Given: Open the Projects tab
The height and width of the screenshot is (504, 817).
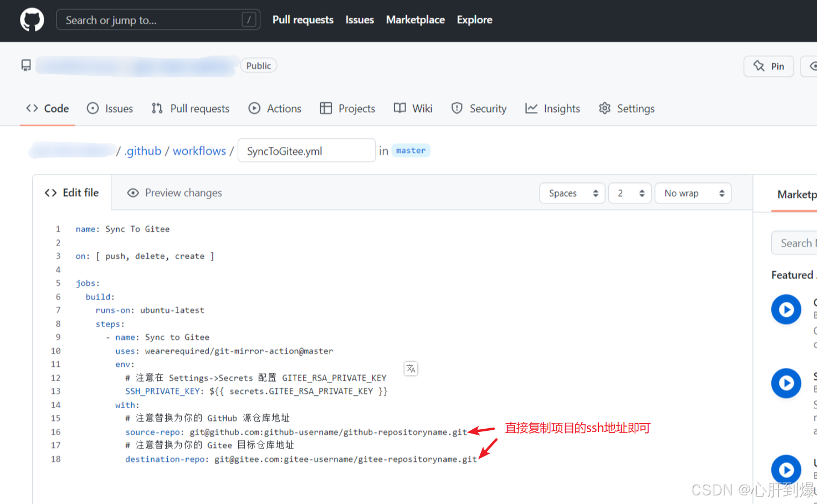Looking at the screenshot, I should [347, 109].
